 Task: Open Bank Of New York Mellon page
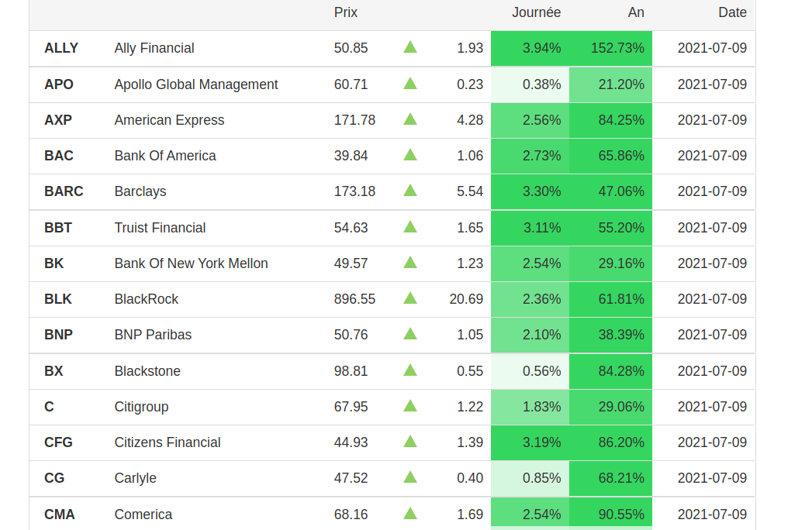pos(191,263)
